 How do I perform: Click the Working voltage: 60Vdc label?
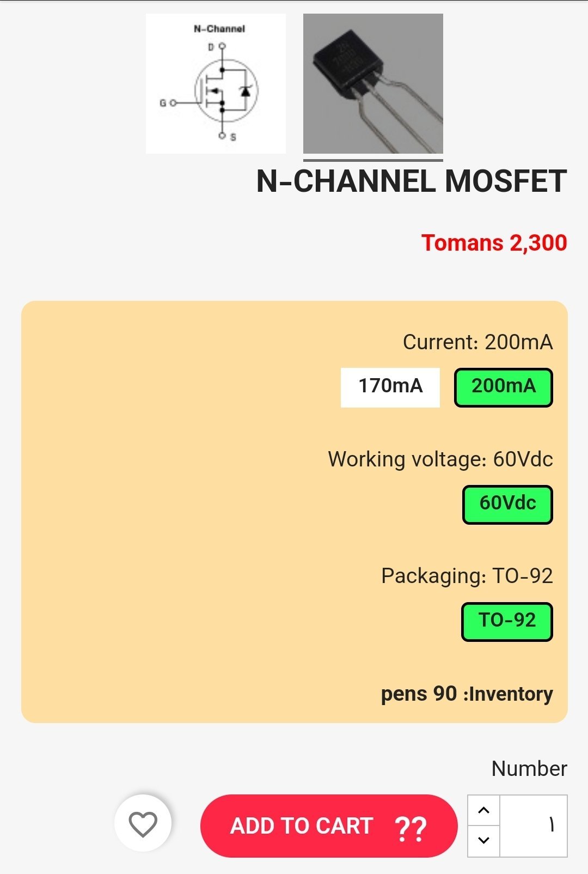click(x=440, y=459)
